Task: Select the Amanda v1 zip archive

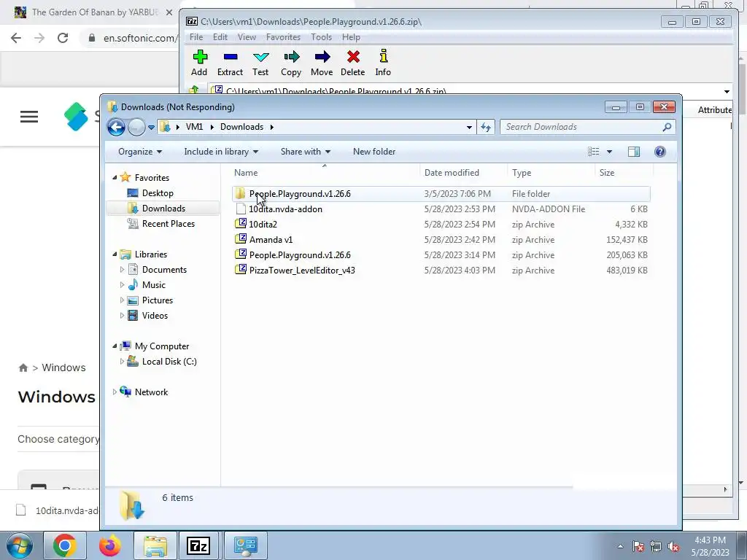Action: point(441,239)
